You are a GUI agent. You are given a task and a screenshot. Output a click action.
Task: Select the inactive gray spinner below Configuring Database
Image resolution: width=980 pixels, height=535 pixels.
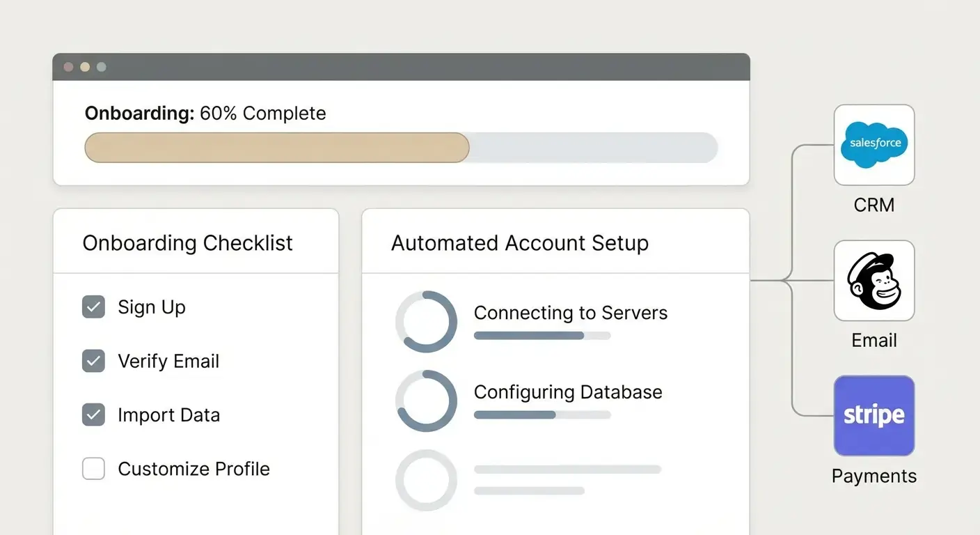point(427,480)
